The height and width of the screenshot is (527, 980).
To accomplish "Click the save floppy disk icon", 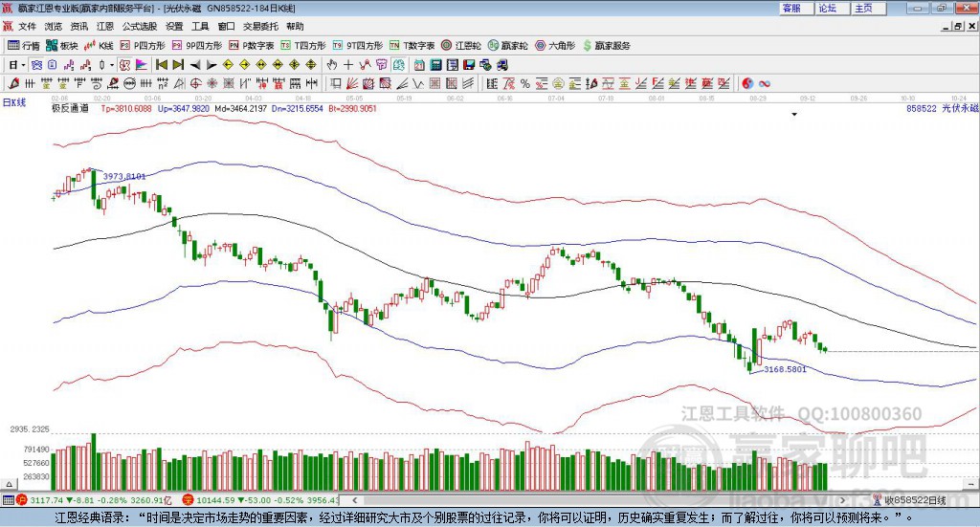I will pos(469,65).
